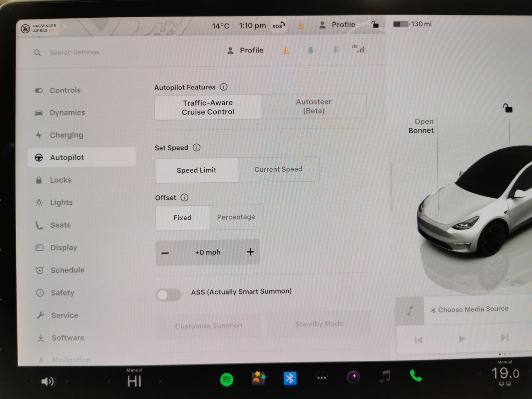This screenshot has width=532, height=399.
Task: Toggle ASS (Actually Smart Summon) on
Action: point(169,294)
